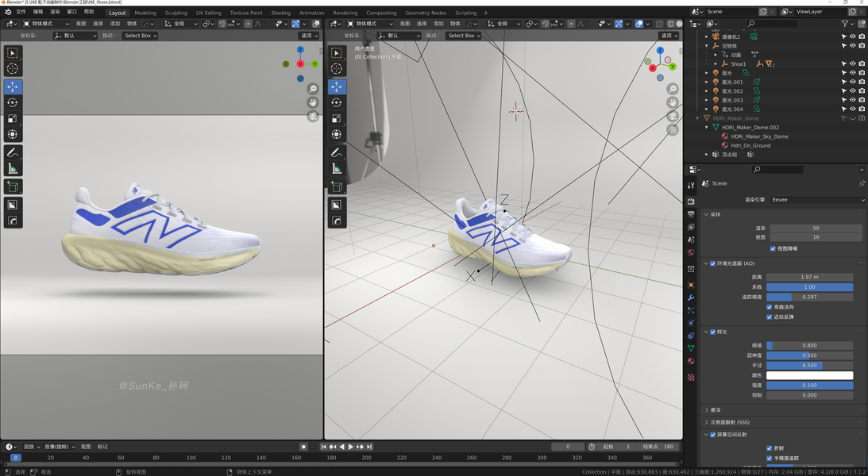Toggle camera view icon in left viewport
This screenshot has height=476, width=868.
pos(313,116)
